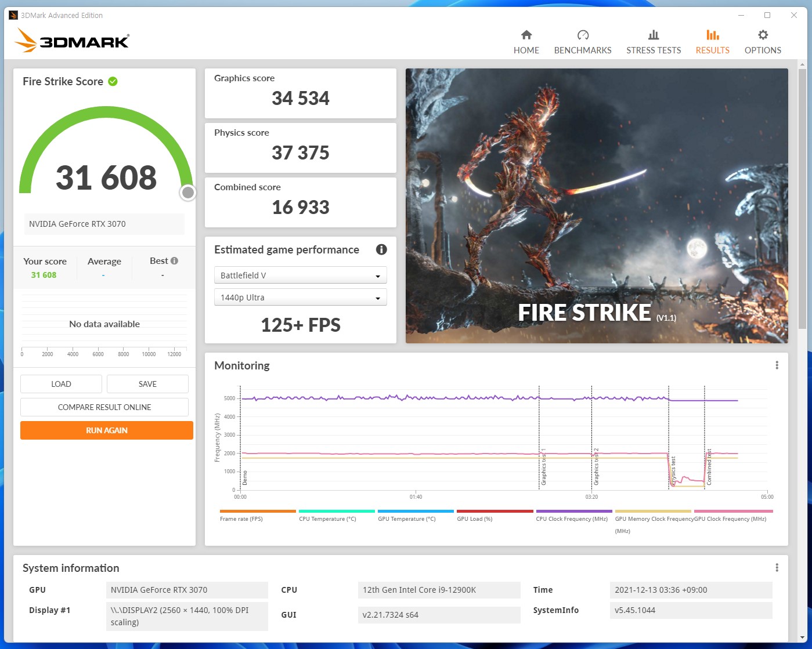Open the Results bar chart icon
The height and width of the screenshot is (649, 812).
click(x=713, y=35)
